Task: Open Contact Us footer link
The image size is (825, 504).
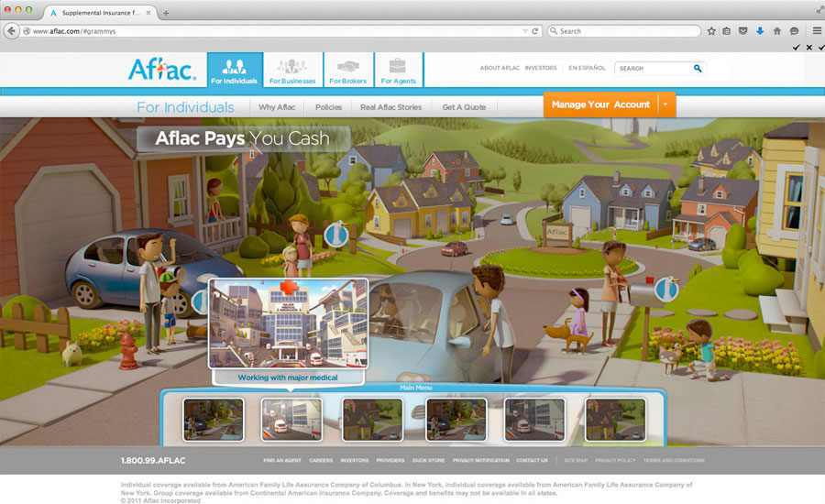Action: [532, 460]
